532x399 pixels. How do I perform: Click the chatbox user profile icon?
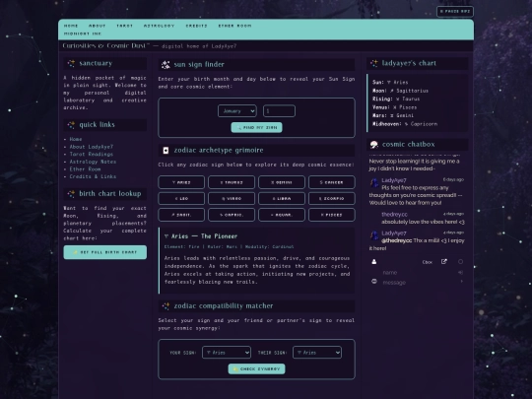point(374,262)
